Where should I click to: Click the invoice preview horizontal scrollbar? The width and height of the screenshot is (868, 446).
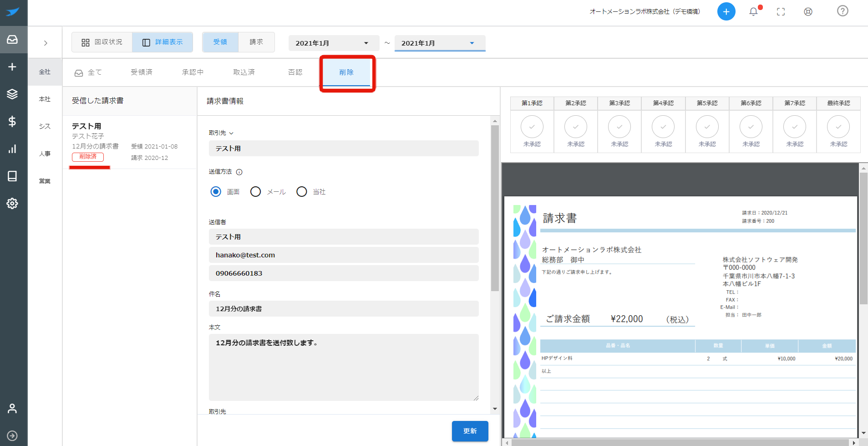[680, 442]
